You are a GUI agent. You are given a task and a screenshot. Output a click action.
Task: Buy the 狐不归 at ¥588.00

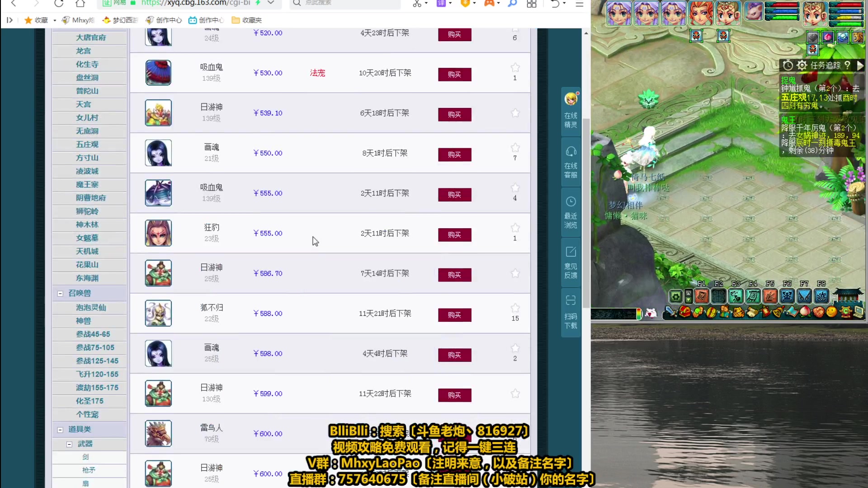pyautogui.click(x=454, y=315)
